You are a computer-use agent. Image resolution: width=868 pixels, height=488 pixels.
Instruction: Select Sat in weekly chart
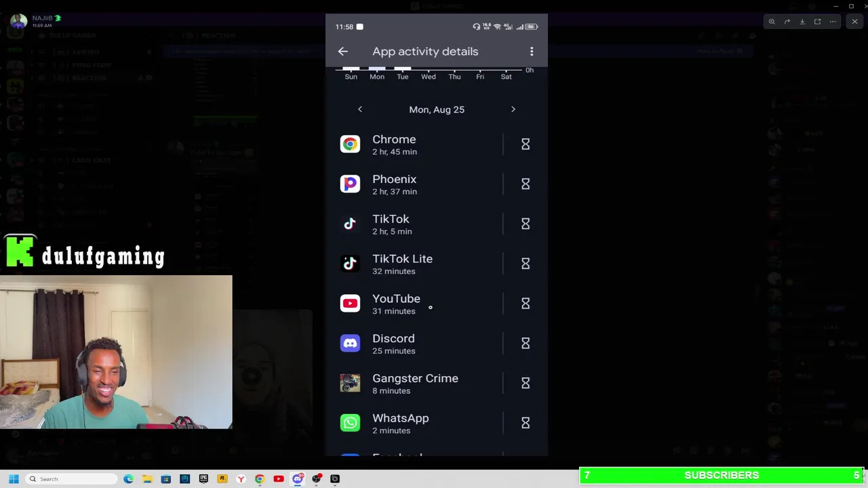(x=506, y=77)
